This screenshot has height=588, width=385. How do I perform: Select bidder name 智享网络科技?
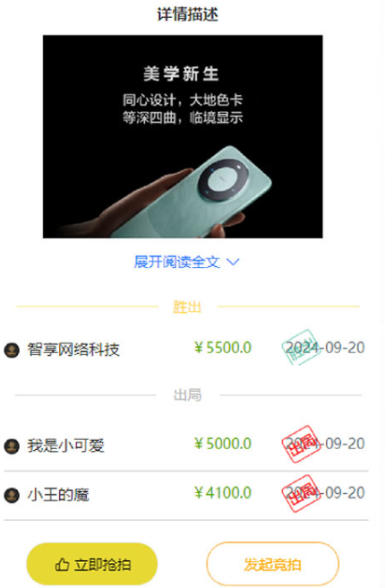coord(73,350)
